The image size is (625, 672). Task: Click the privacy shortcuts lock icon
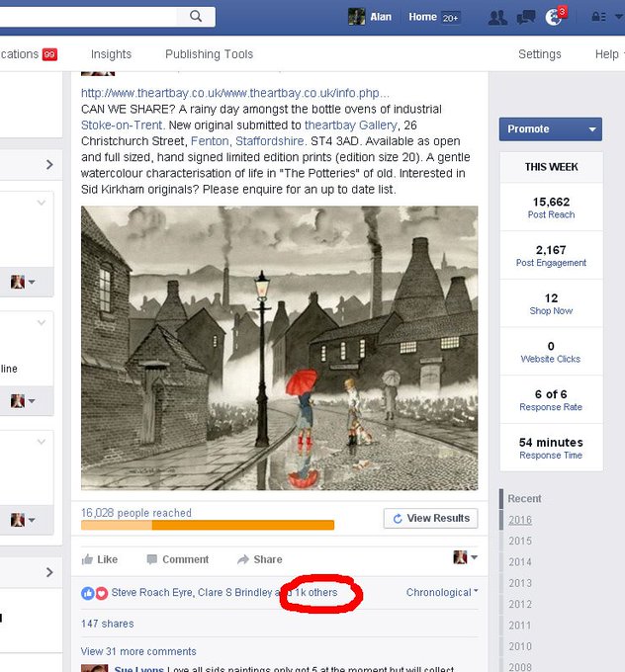coord(598,17)
